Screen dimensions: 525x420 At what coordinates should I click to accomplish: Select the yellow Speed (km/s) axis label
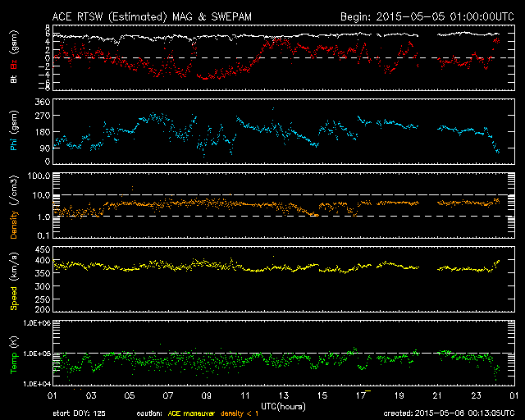point(14,279)
